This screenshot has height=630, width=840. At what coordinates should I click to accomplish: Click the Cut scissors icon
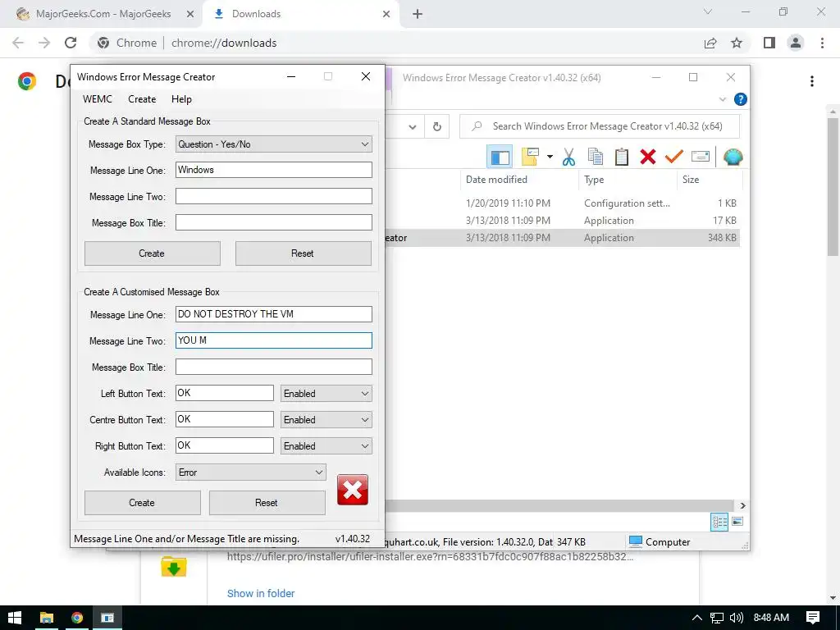[568, 157]
